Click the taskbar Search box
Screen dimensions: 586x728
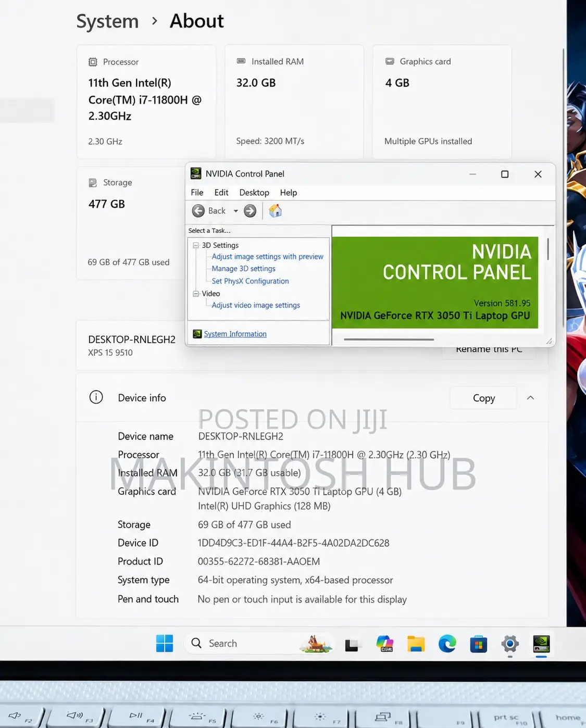(259, 644)
